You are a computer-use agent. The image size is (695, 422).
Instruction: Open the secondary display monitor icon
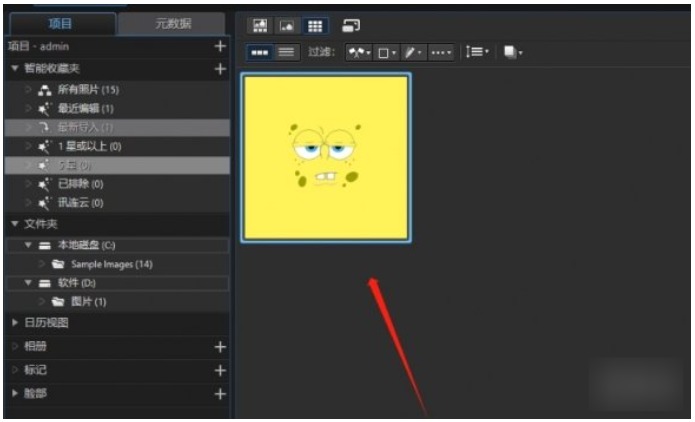pos(351,26)
